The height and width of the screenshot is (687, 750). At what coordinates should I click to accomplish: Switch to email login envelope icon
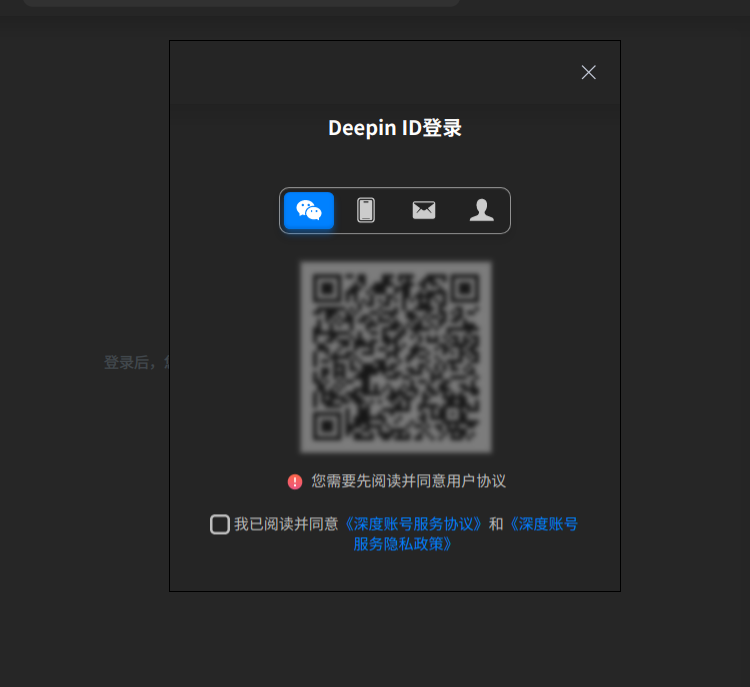click(424, 210)
